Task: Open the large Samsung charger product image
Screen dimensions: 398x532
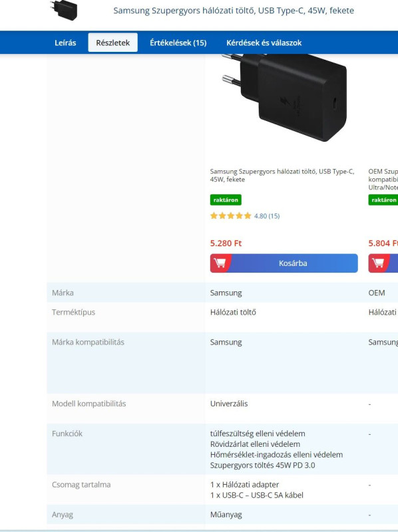Action: click(284, 98)
